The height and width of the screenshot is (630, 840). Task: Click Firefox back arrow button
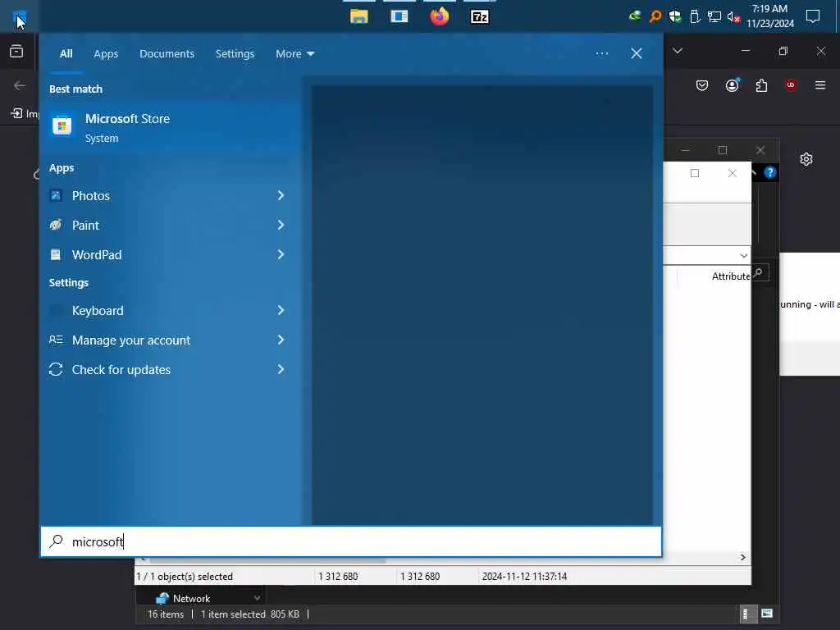pyautogui.click(x=20, y=85)
